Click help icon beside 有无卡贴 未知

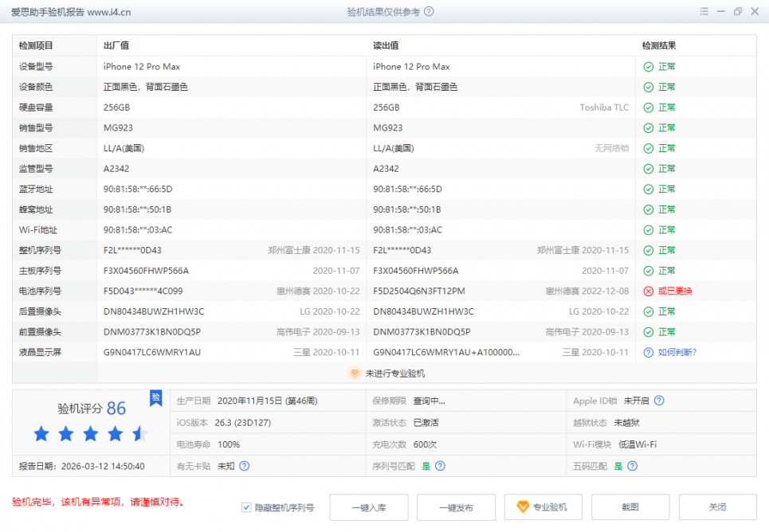(x=245, y=466)
